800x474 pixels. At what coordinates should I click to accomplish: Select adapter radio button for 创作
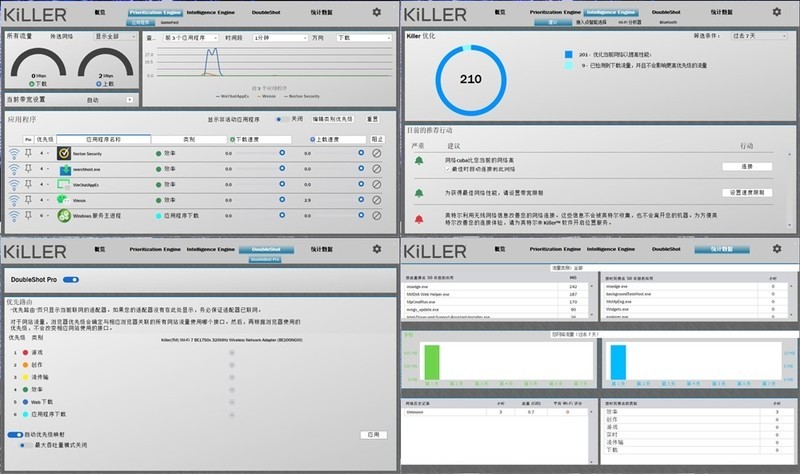(232, 365)
